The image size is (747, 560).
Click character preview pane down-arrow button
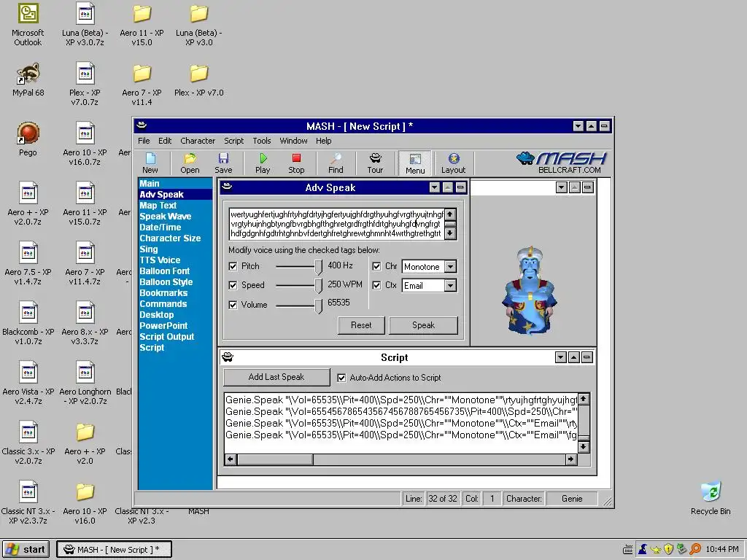click(561, 187)
